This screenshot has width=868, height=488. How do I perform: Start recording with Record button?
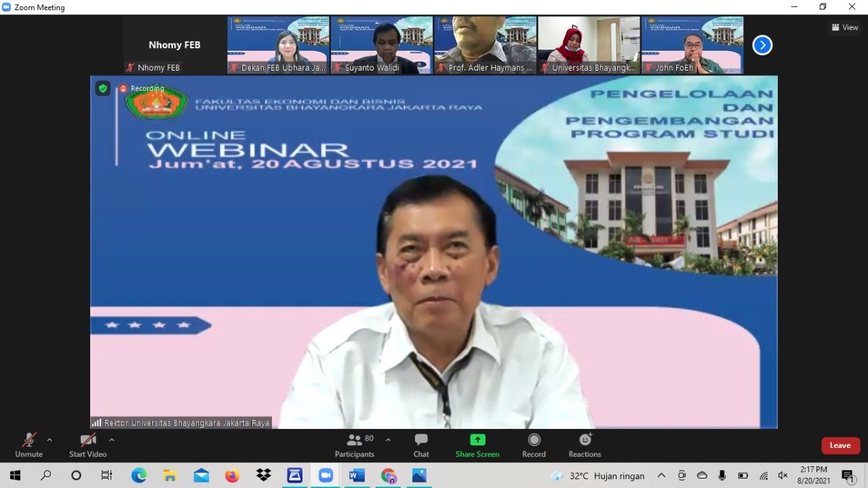point(534,445)
